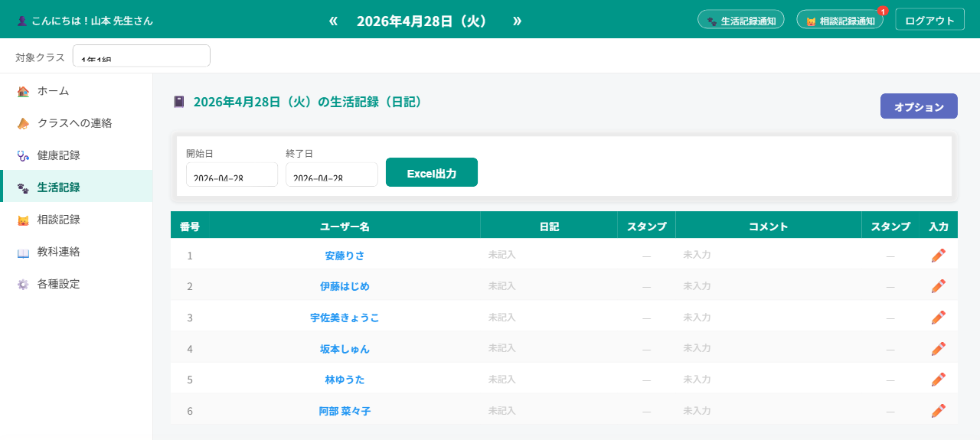The image size is (980, 440).
Task: Click the 日記 column header
Action: click(549, 227)
